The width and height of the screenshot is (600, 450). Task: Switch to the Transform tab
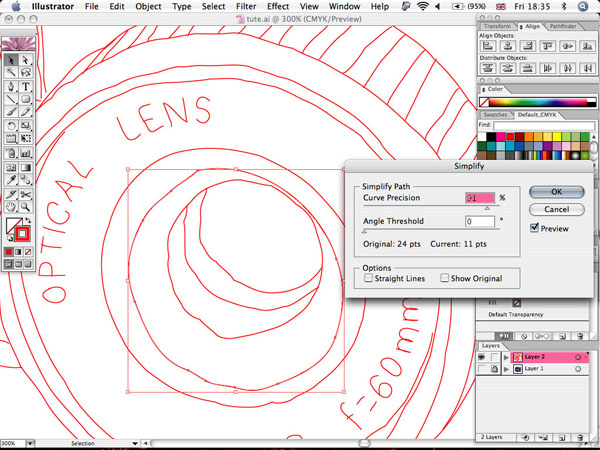497,26
